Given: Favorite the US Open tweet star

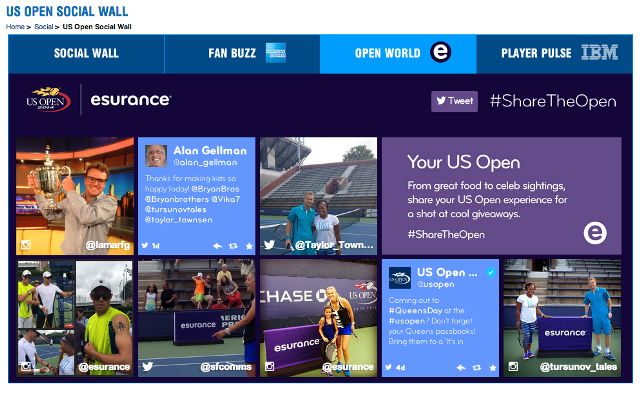Looking at the screenshot, I should coord(493,368).
